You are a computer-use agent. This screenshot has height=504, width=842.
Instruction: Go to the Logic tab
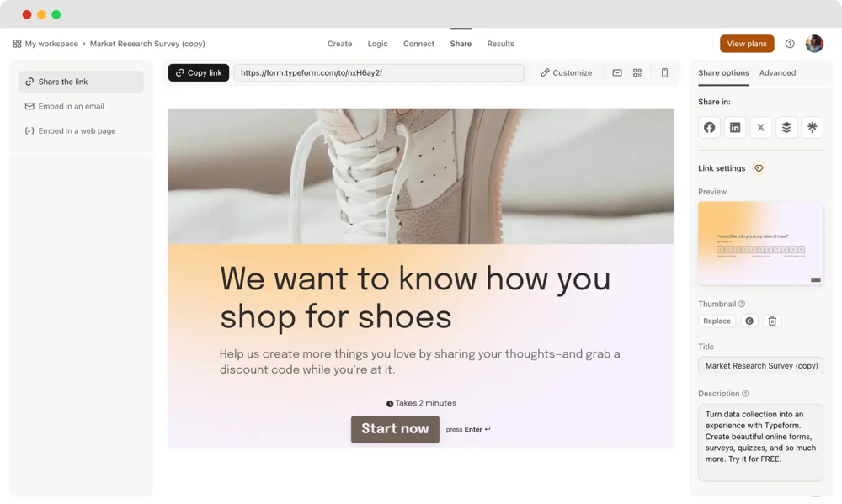coord(377,44)
